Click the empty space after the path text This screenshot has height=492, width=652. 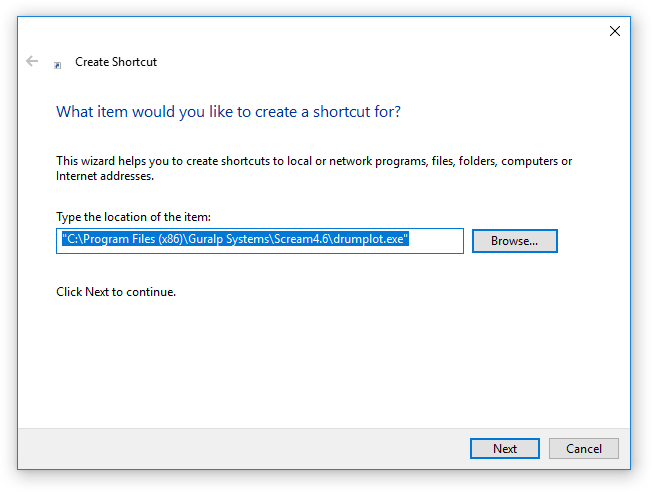436,241
